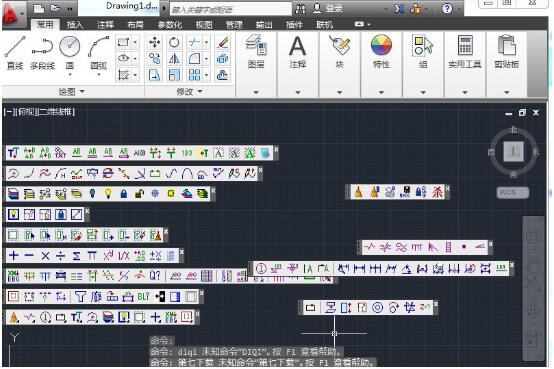Switch to the 视图 ribbon tab

[x=204, y=24]
